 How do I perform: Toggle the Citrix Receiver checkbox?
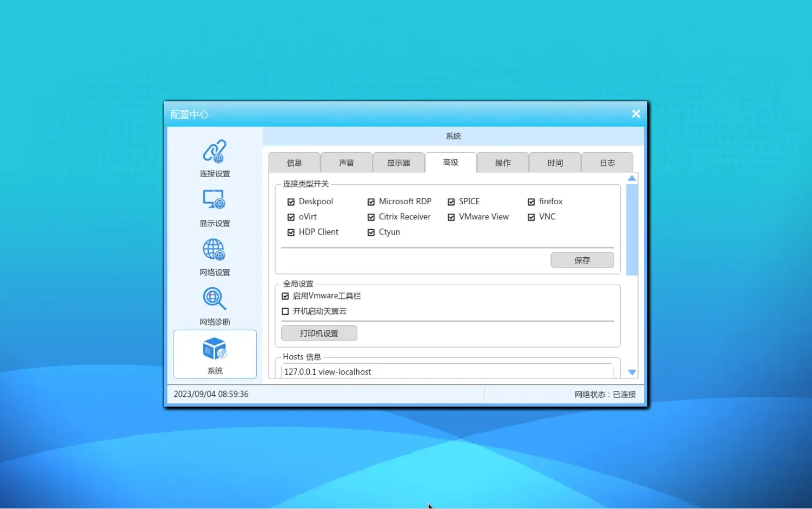371,217
